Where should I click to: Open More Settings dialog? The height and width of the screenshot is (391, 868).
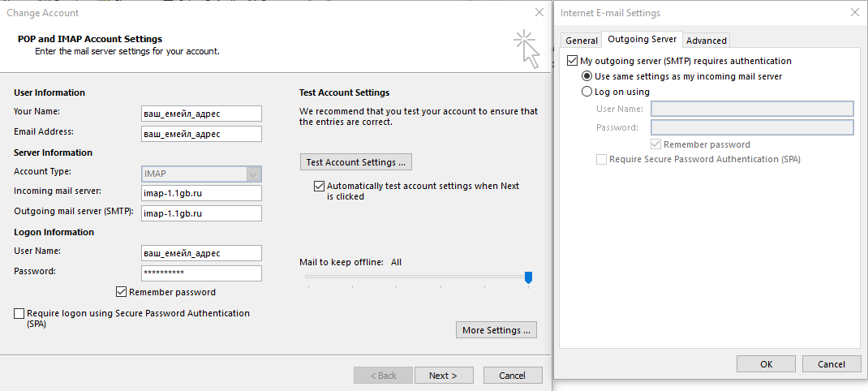point(496,330)
